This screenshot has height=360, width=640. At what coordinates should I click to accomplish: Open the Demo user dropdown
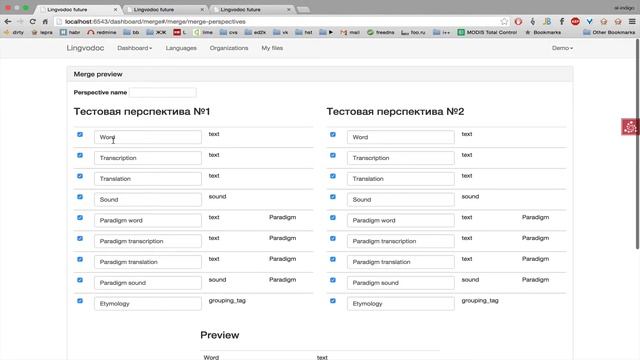[562, 48]
